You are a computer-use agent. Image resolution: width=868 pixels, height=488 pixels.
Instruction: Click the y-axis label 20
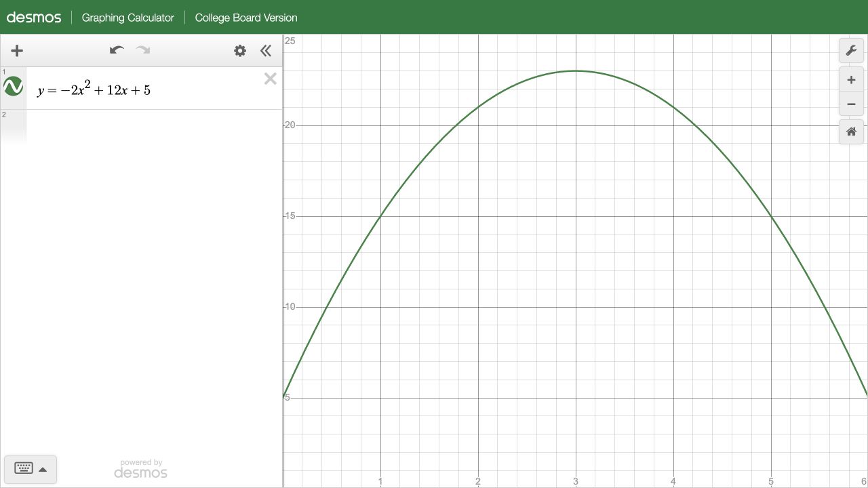tap(290, 125)
